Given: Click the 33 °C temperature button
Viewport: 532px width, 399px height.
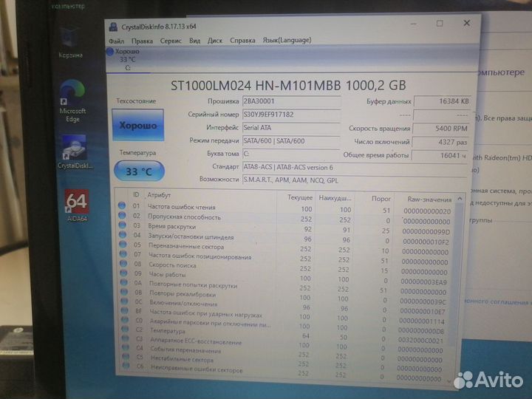Looking at the screenshot, I should (139, 171).
